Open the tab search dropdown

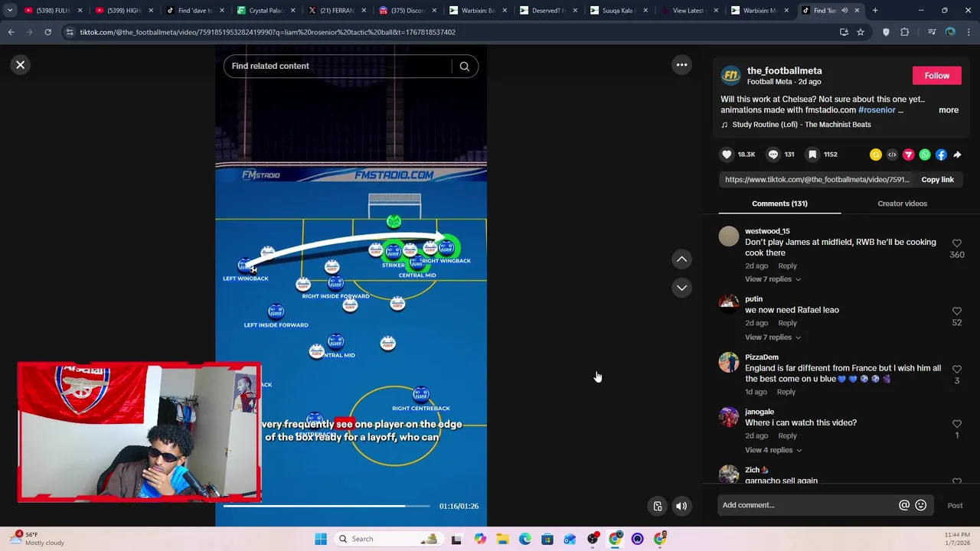pyautogui.click(x=9, y=11)
